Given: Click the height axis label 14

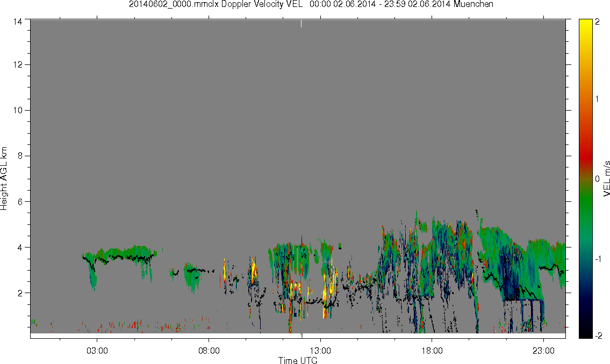Looking at the screenshot, I should 17,22.
